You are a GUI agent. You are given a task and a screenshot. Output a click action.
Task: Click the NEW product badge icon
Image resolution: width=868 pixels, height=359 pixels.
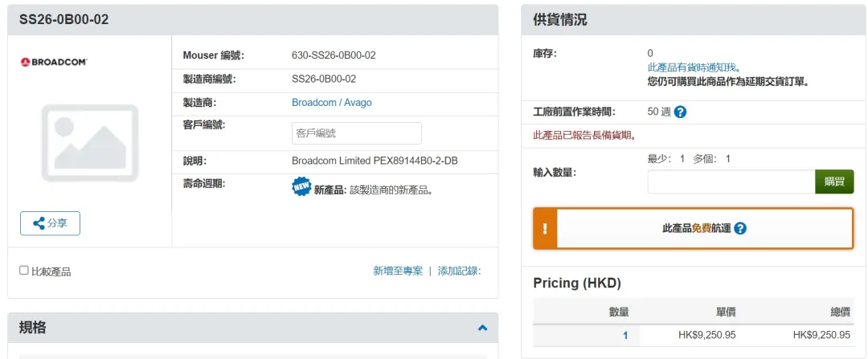[x=301, y=187]
